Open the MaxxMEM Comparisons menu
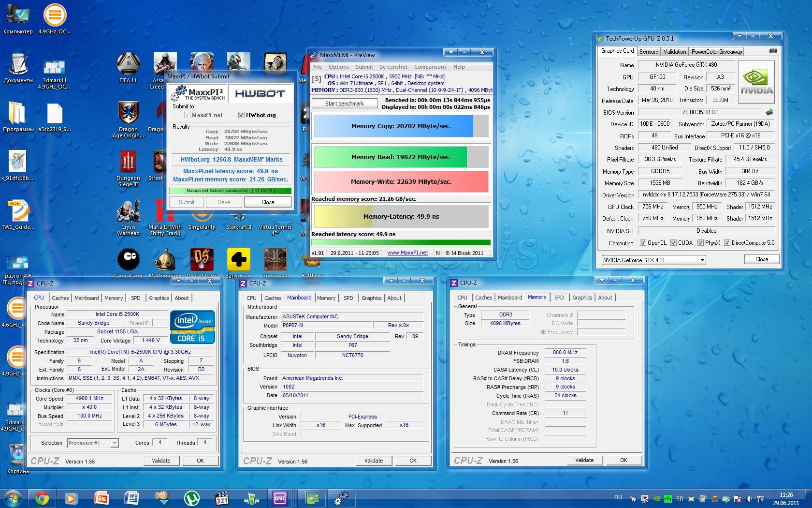 click(430, 67)
